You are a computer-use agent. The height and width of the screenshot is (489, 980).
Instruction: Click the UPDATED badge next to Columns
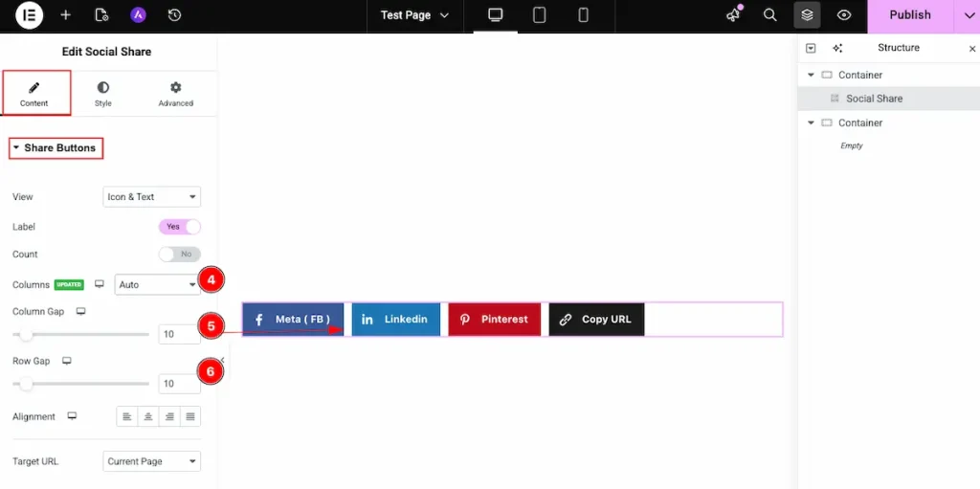click(69, 284)
